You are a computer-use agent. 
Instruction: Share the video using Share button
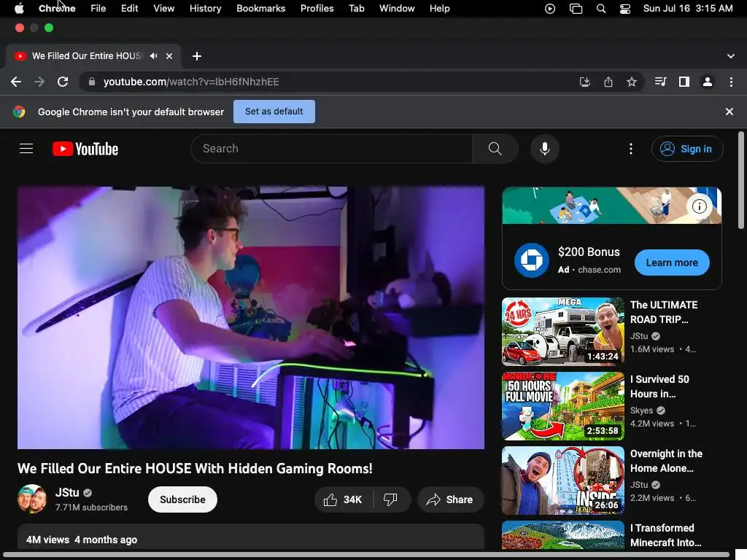(x=450, y=499)
